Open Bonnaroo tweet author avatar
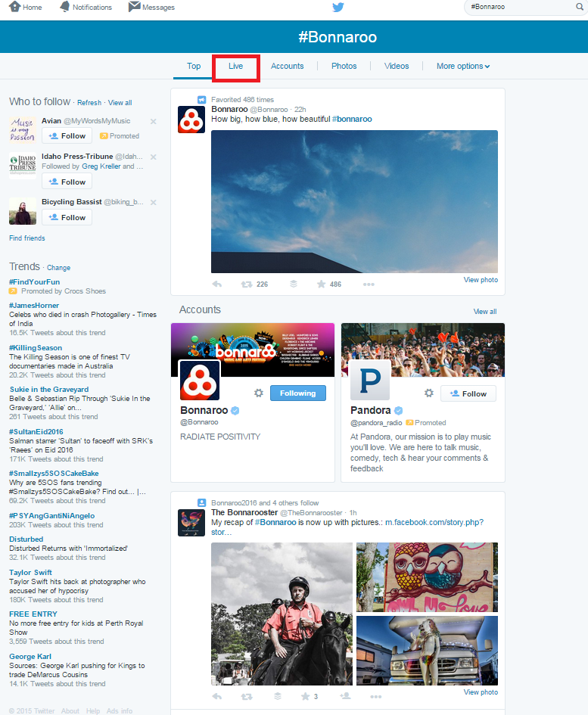588x715 pixels. click(x=191, y=120)
